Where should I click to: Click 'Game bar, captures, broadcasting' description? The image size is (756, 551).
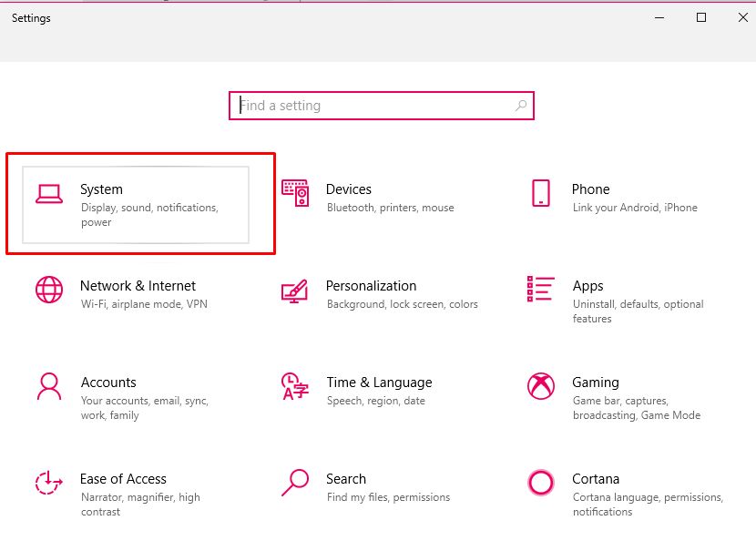tap(637, 408)
